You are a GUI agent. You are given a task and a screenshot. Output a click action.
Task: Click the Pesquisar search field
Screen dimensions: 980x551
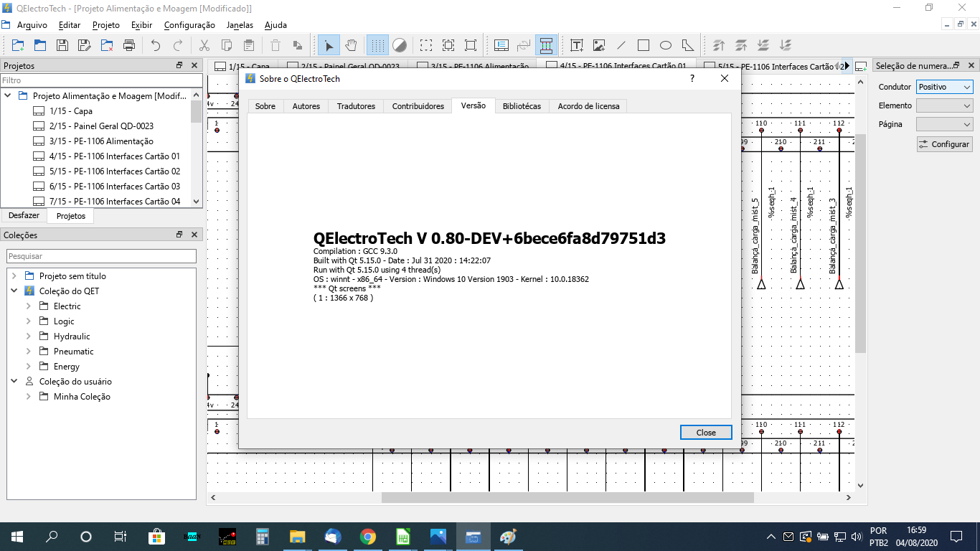pyautogui.click(x=101, y=256)
